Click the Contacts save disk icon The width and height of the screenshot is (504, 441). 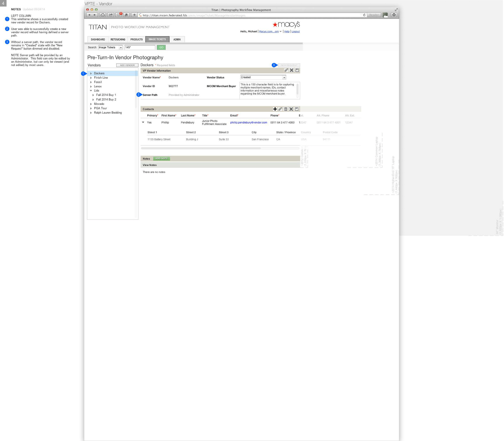(297, 109)
